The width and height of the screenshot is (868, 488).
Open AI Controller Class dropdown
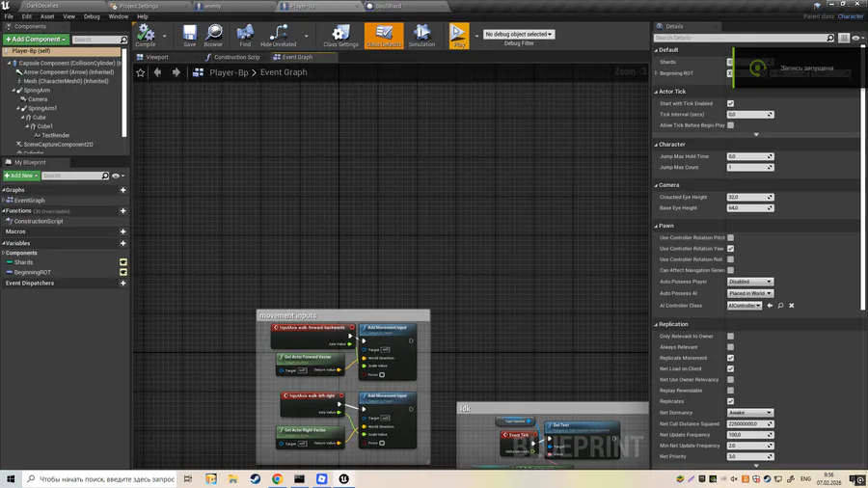[x=745, y=306]
